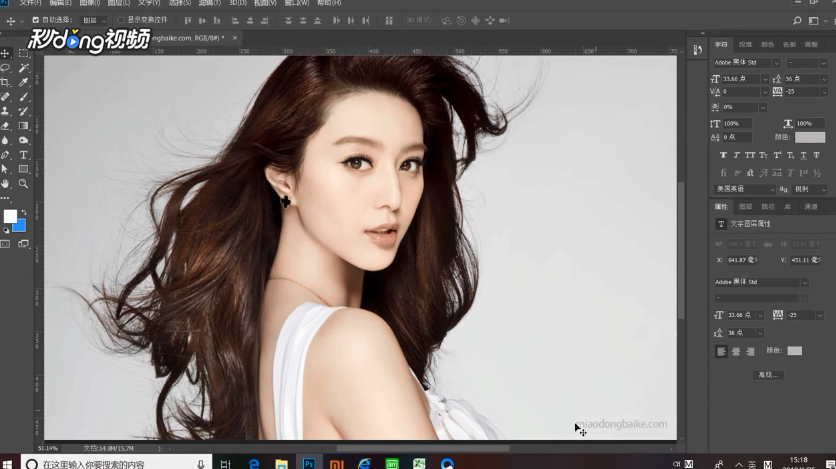Toggle center-align text in Properties panel

pos(736,351)
